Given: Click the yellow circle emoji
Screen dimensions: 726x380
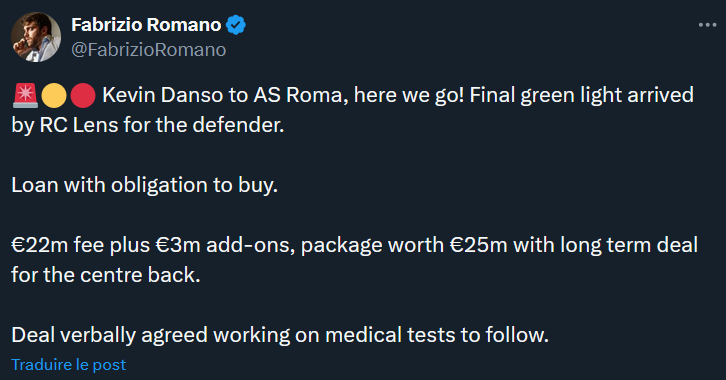Looking at the screenshot, I should (x=54, y=96).
